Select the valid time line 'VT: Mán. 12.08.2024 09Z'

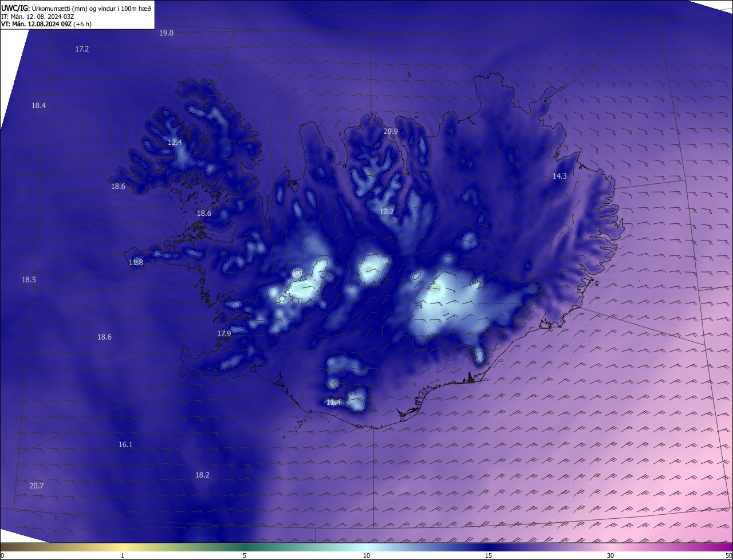pos(37,24)
